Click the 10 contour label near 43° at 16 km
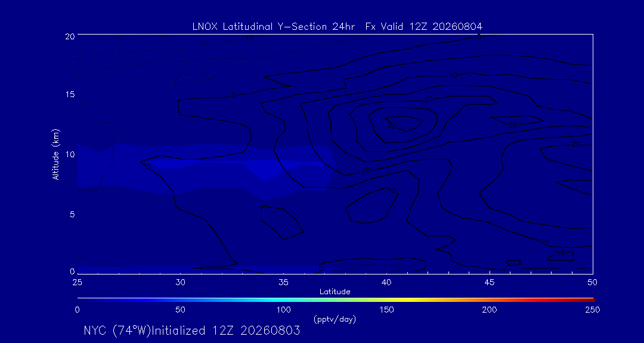Screen dimensions: 644x343 click(453, 75)
